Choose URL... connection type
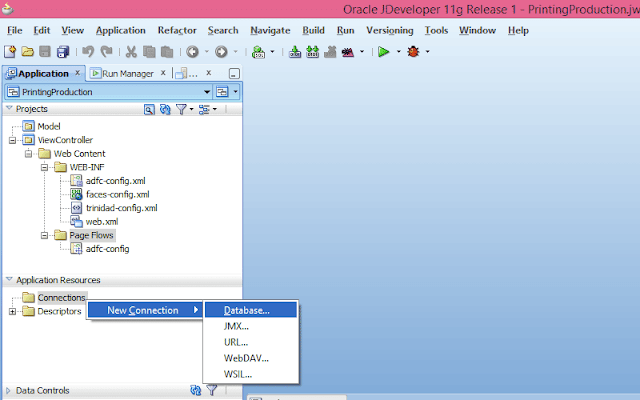The image size is (640, 400). pos(251,342)
